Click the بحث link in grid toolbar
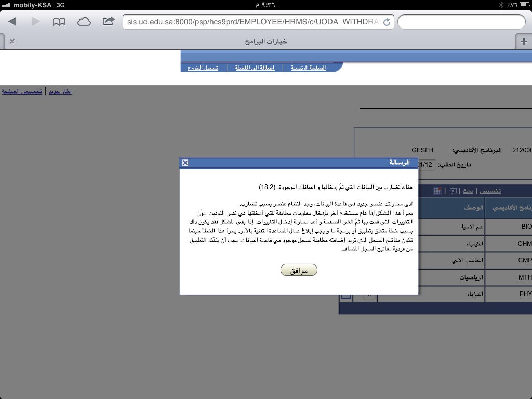Screen dimensions: 532x399 point(468,191)
